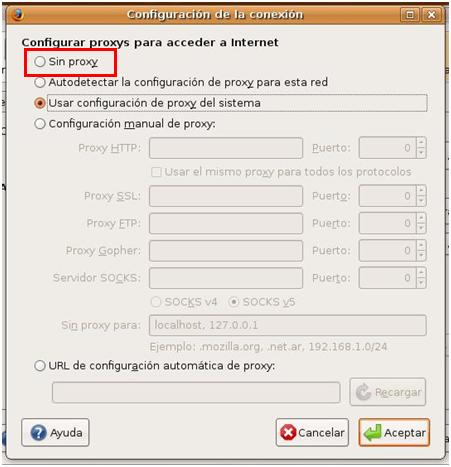The image size is (451, 467).
Task: Click the Sin proxy para text field
Action: click(288, 325)
